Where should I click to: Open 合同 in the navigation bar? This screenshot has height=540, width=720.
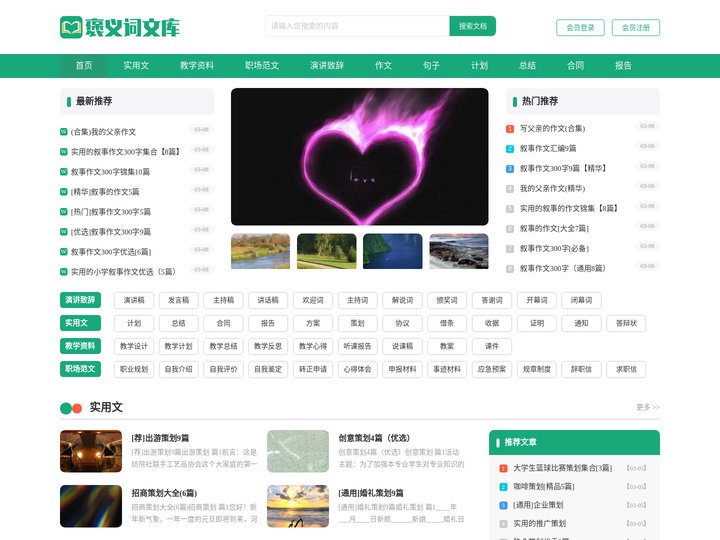click(x=575, y=66)
